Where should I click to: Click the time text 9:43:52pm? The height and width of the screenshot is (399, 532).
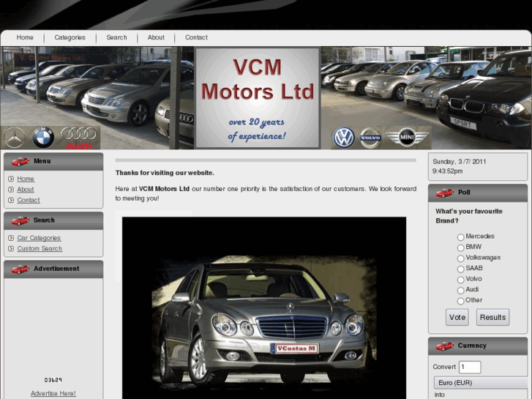[447, 171]
